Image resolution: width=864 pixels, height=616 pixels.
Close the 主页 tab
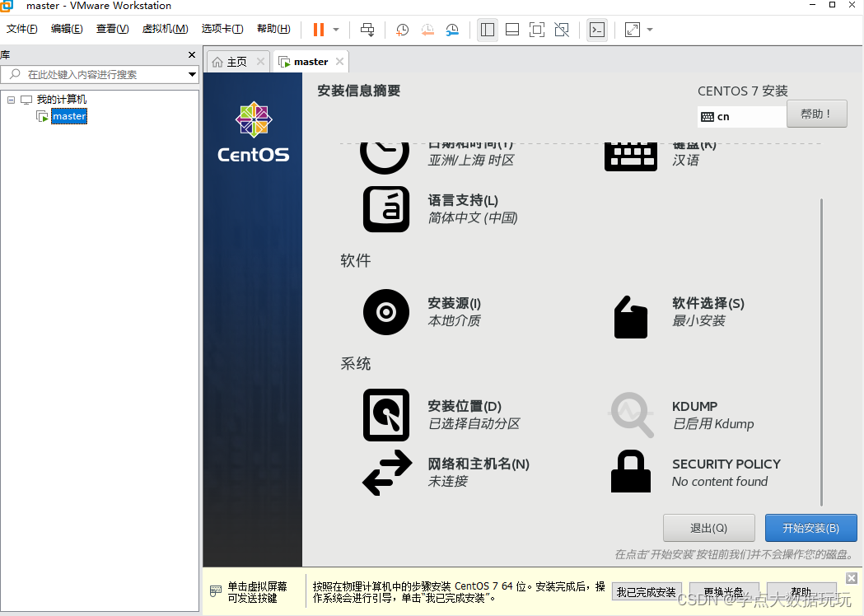[x=260, y=62]
